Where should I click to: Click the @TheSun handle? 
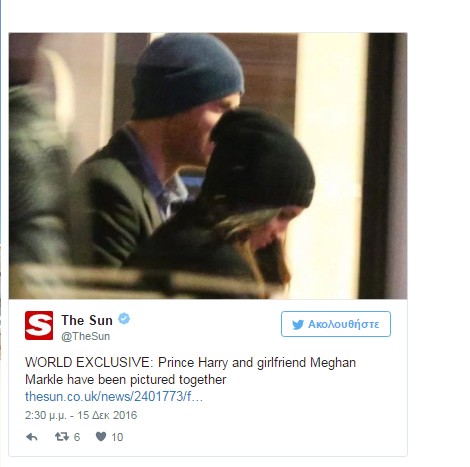85,336
